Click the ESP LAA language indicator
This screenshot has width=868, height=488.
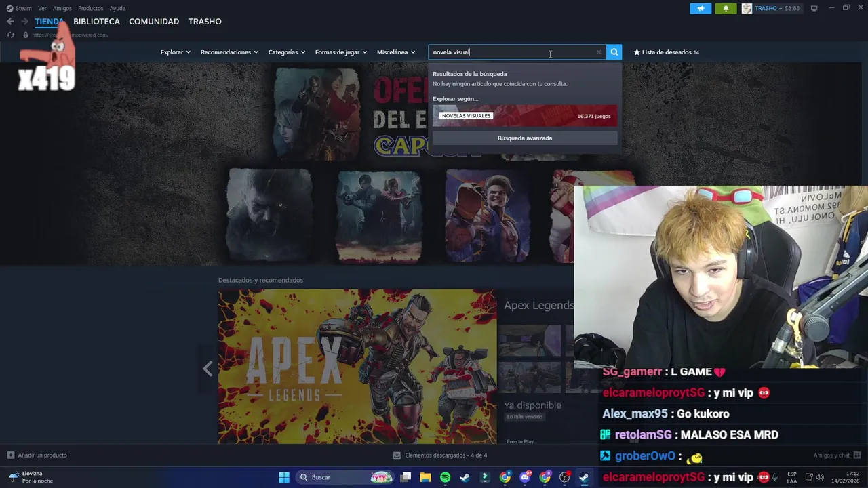pos(791,477)
